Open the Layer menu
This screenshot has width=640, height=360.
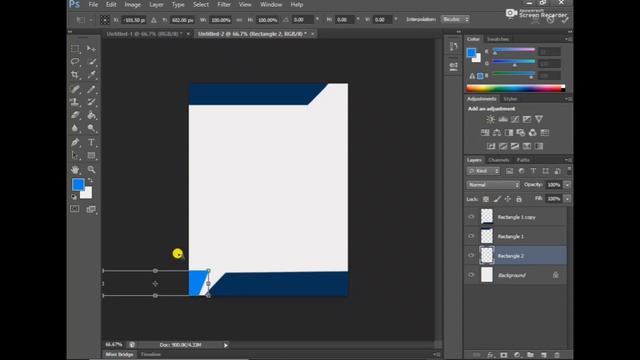click(156, 4)
